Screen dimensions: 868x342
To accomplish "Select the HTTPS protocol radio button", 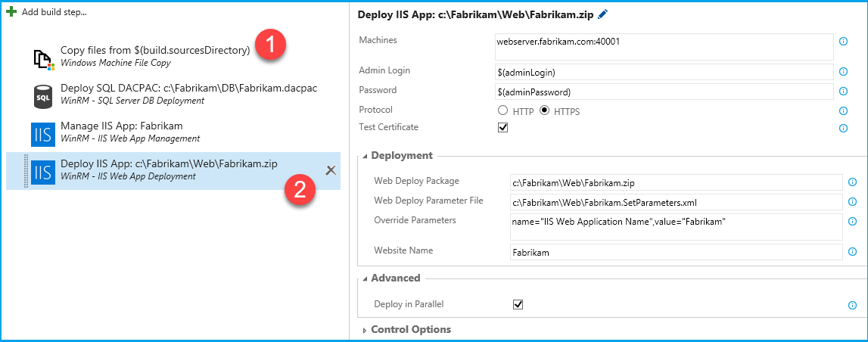I will [544, 110].
